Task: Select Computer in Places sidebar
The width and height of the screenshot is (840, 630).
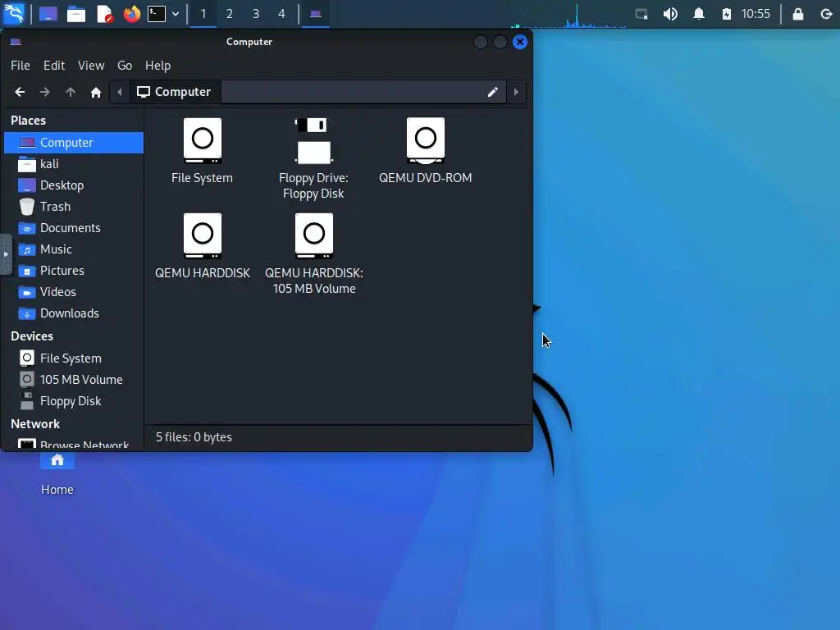Action: [74, 143]
